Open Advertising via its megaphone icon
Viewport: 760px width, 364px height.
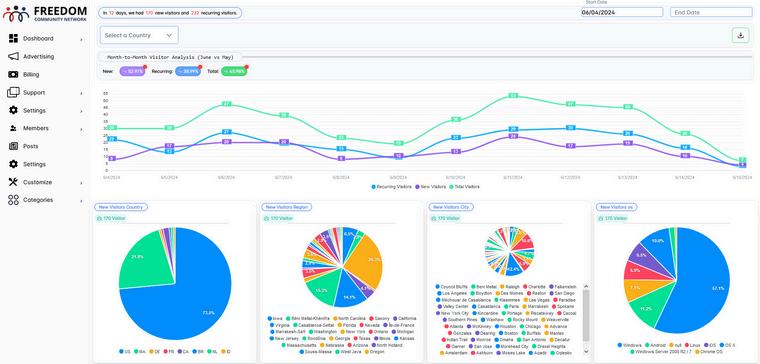click(x=14, y=56)
